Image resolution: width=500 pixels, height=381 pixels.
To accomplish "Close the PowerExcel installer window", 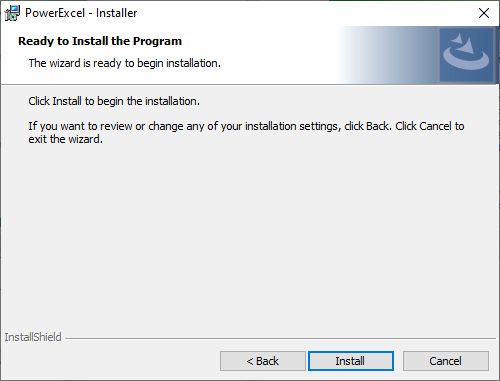I will click(x=484, y=13).
